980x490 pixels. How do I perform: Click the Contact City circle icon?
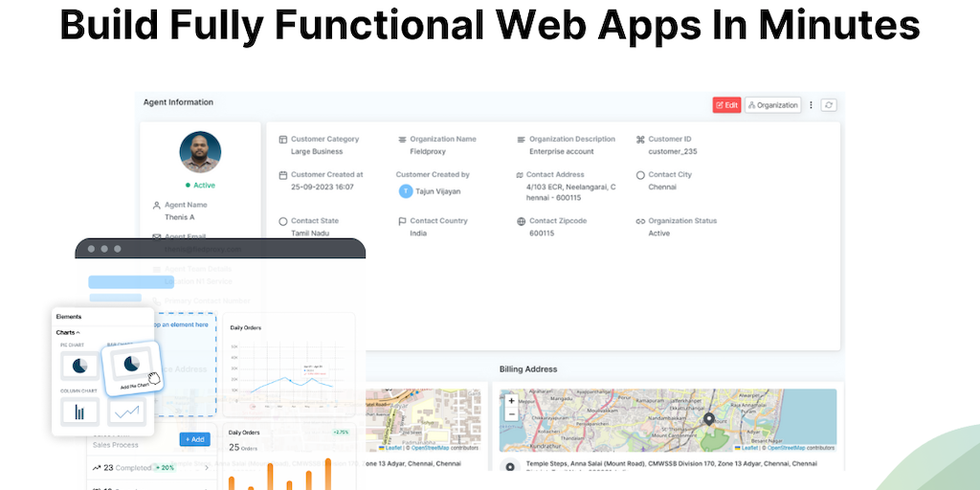click(640, 175)
